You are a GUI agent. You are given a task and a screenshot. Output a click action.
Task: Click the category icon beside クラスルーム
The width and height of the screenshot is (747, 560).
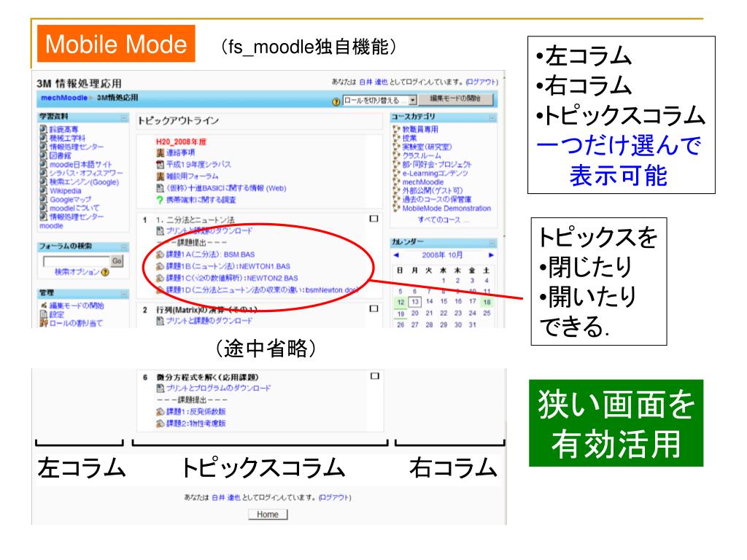[x=396, y=155]
